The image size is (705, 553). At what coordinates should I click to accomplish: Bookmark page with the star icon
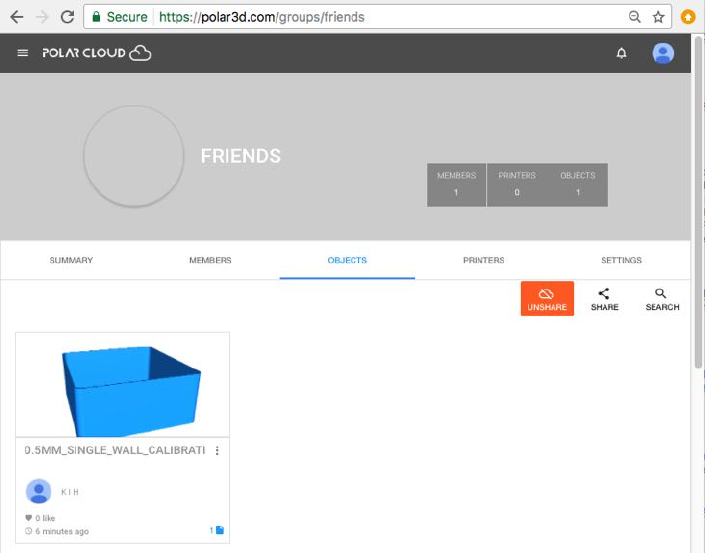coord(658,17)
